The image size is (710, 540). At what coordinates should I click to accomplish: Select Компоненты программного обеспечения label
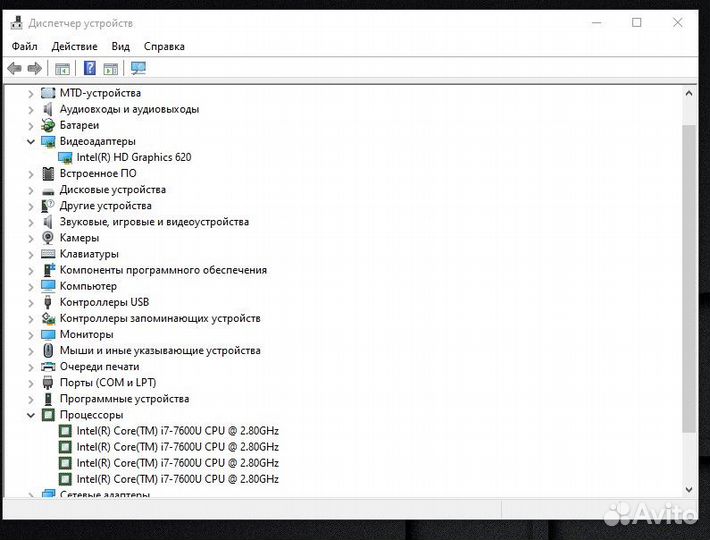click(x=163, y=270)
